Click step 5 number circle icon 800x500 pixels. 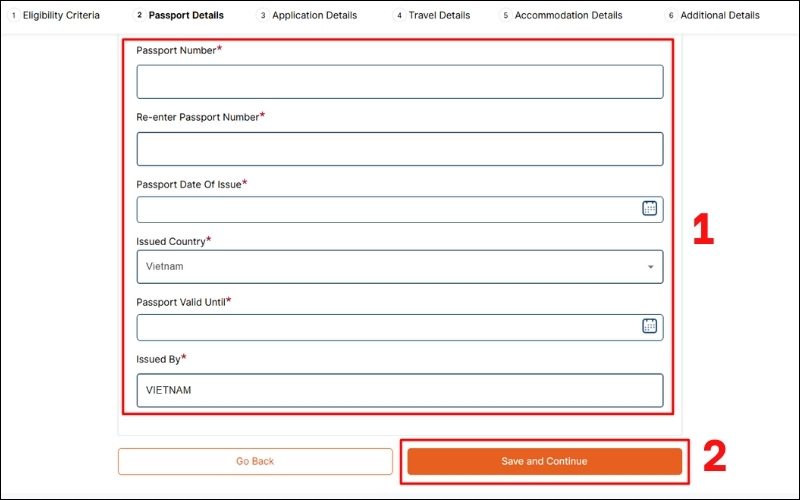505,15
